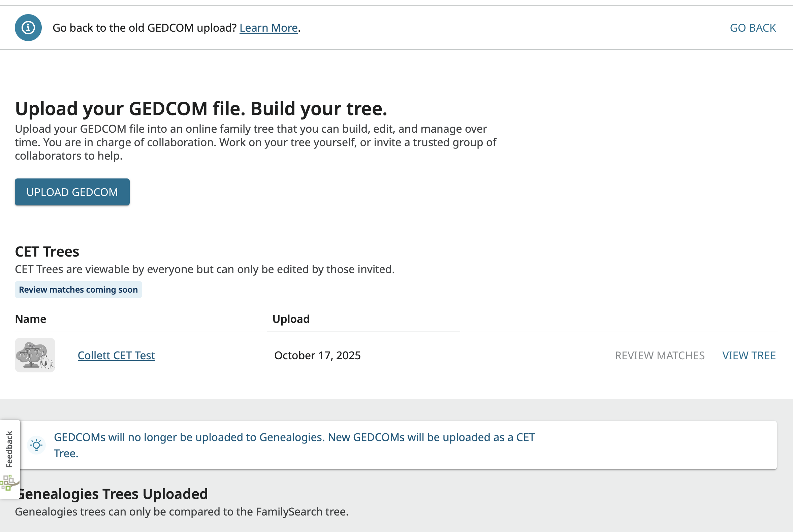Open the Learn More link
This screenshot has width=793, height=532.
[x=268, y=28]
